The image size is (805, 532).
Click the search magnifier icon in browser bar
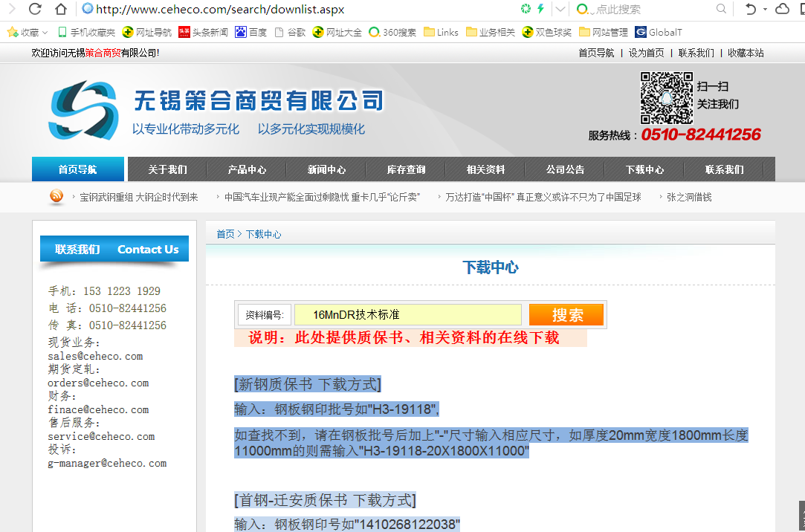[x=721, y=9]
